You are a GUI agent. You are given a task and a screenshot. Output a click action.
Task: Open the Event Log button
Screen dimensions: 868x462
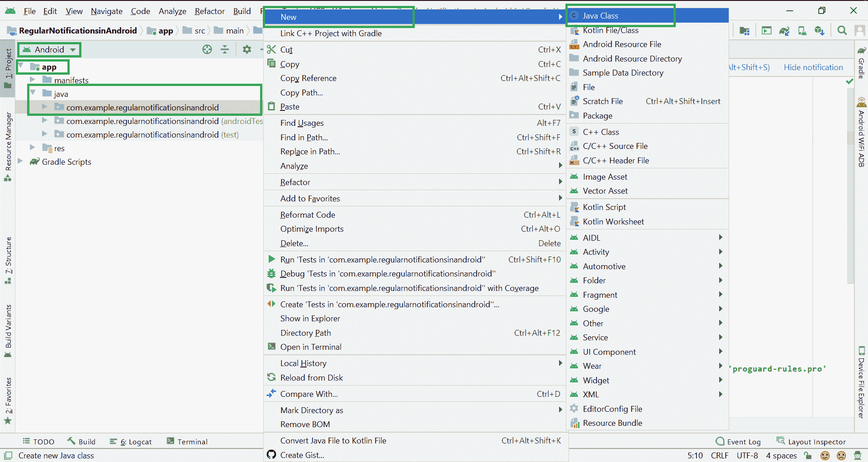click(738, 442)
